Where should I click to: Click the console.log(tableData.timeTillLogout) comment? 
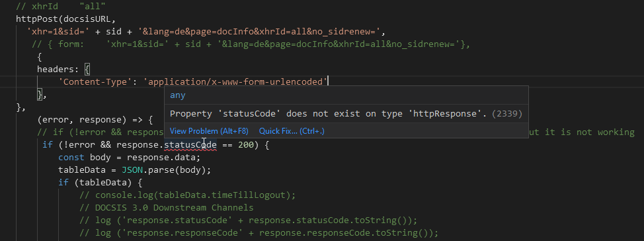pyautogui.click(x=188, y=195)
